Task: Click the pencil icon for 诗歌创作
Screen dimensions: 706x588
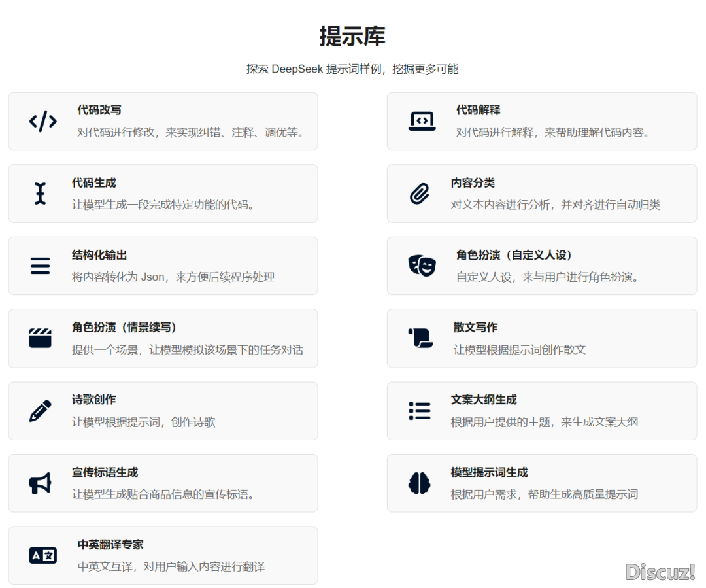Action: [41, 411]
